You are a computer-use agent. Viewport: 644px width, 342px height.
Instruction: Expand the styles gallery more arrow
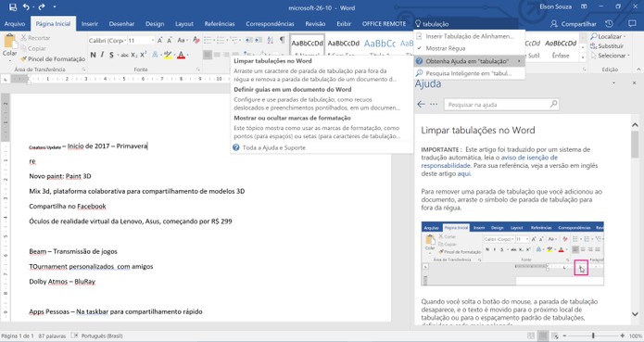583,57
